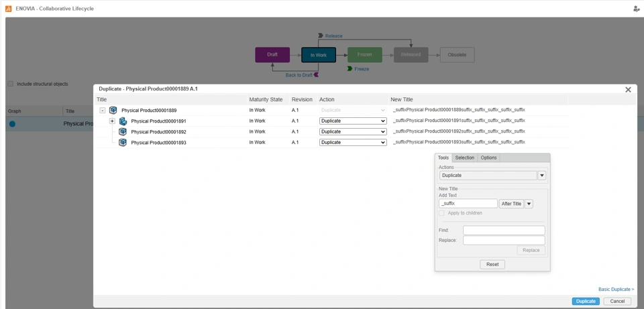
Task: Click the purple Back to Draft arrow icon
Action: (x=316, y=74)
